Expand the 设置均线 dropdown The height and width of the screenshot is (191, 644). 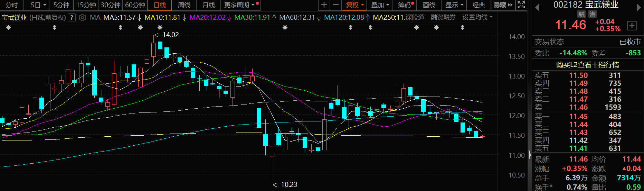[477, 17]
